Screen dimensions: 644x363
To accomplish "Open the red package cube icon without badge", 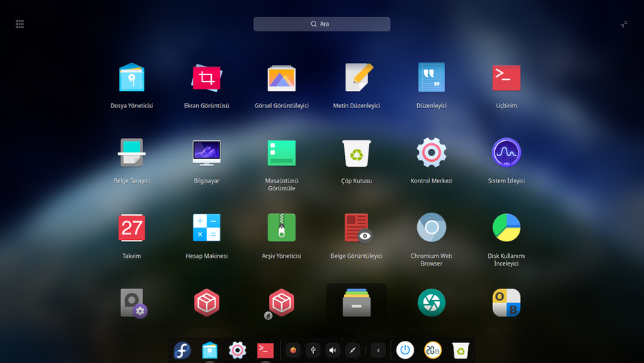I will pyautogui.click(x=207, y=303).
